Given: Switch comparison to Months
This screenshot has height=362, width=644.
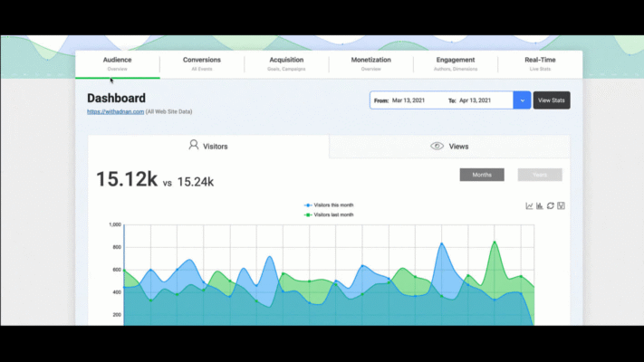Looking at the screenshot, I should click(482, 175).
